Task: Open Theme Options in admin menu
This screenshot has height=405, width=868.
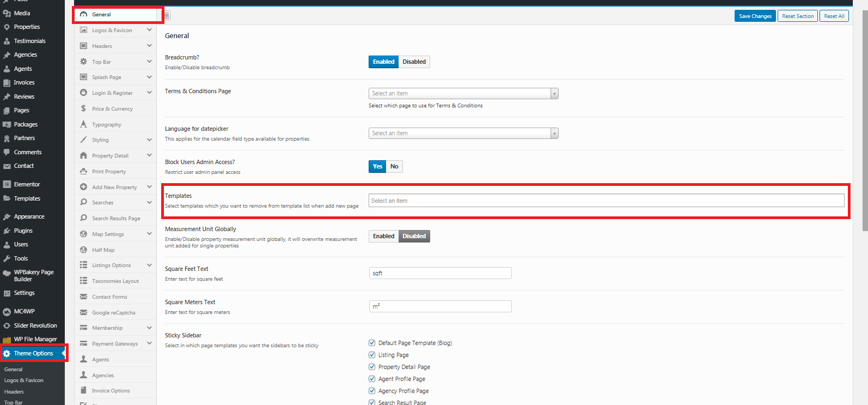Action: tap(33, 353)
